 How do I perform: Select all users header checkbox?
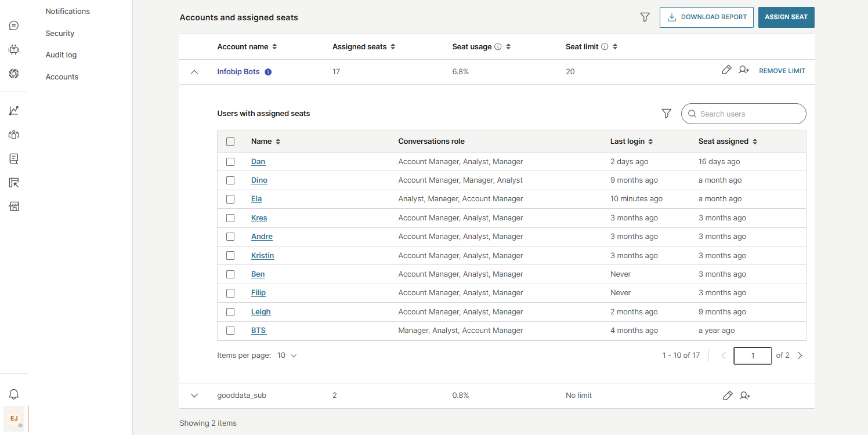(x=230, y=142)
